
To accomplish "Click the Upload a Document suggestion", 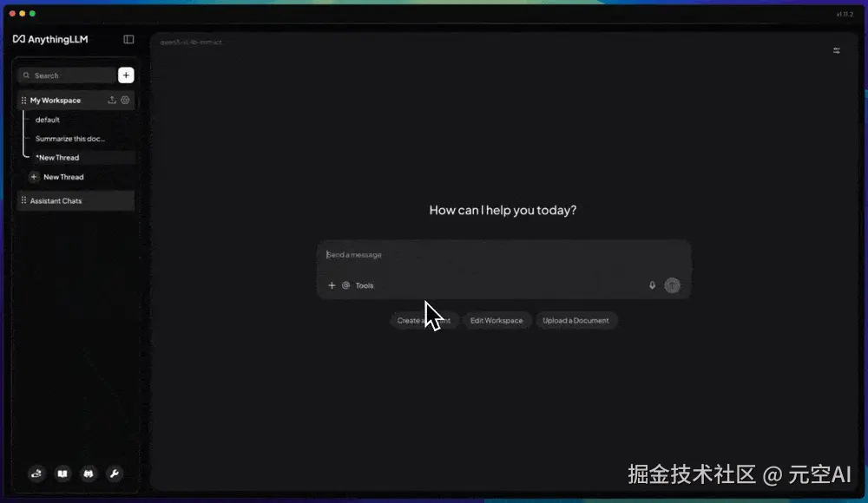I will coord(575,320).
